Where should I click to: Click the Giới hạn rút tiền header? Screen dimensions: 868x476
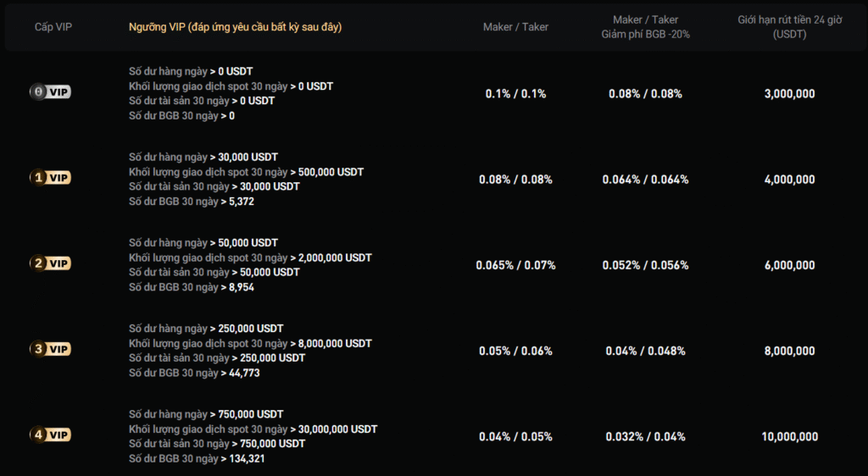789,26
